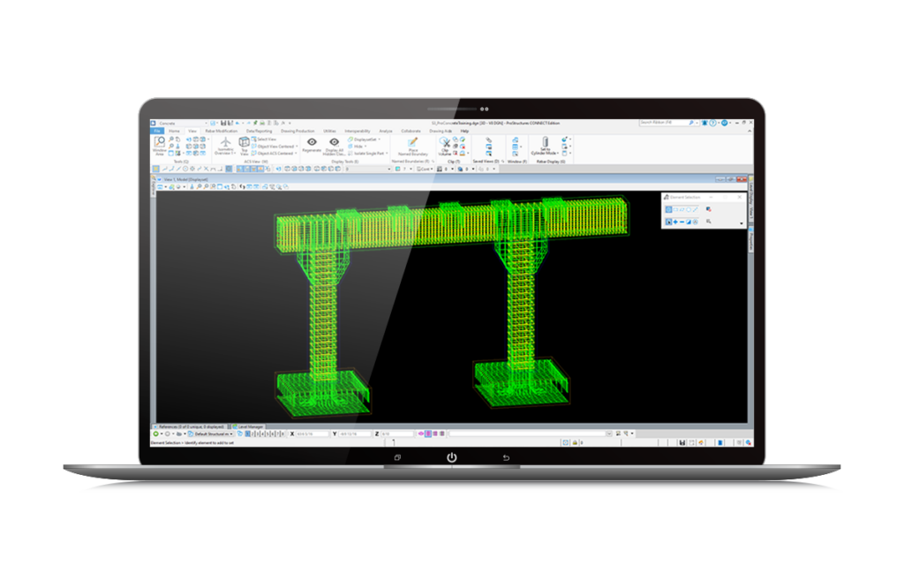Select the Window Area tool
Screen dimensions: 904x588
[159, 143]
